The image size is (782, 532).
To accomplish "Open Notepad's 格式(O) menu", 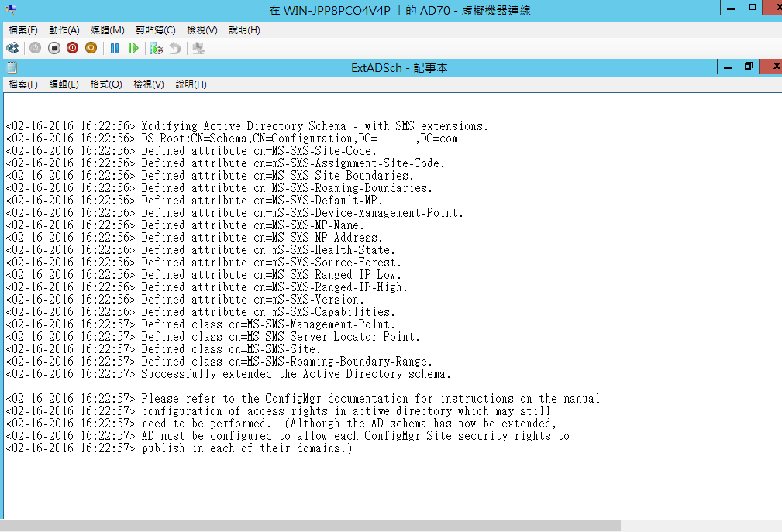I will (x=105, y=84).
